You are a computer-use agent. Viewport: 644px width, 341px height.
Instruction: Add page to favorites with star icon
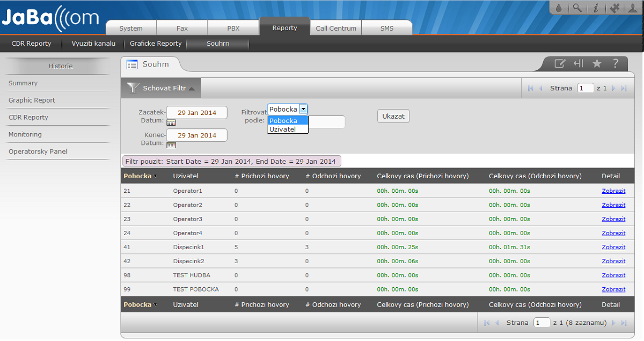point(597,63)
